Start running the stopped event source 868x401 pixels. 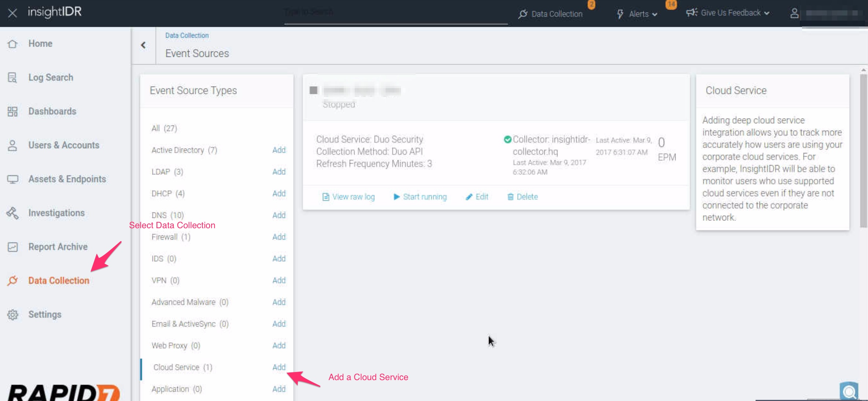coord(420,196)
